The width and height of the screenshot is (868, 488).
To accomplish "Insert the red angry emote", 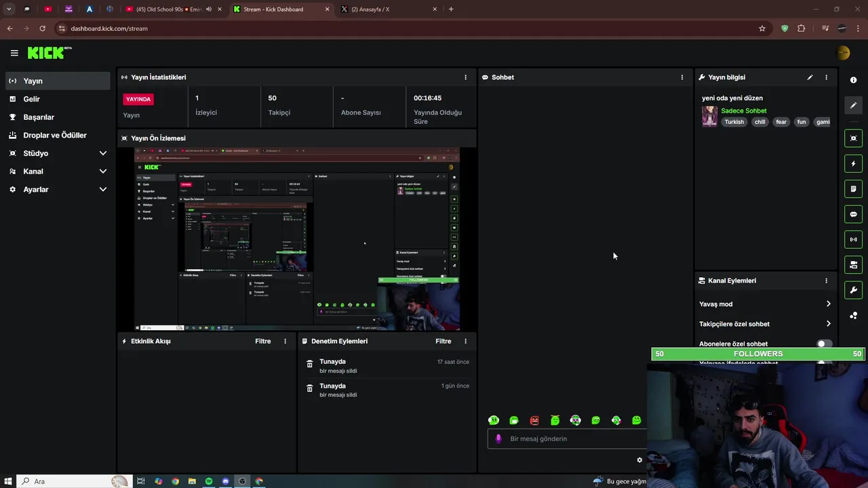I will click(534, 421).
